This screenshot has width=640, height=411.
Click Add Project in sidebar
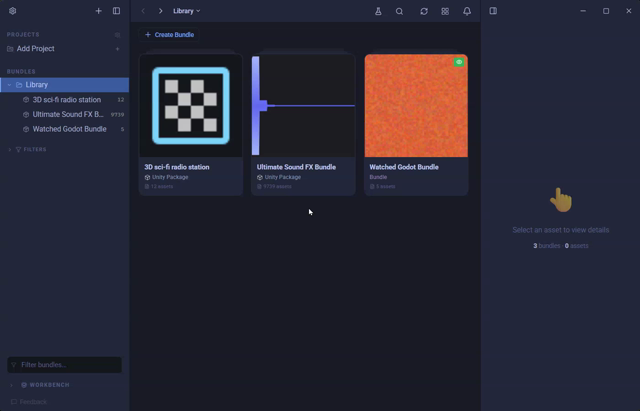(x=36, y=49)
